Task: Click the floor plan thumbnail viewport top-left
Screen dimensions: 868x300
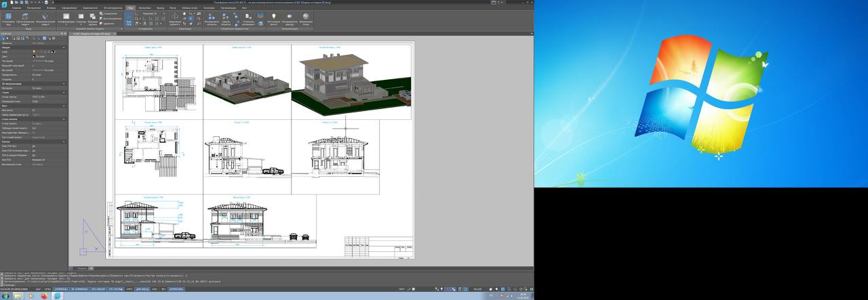Action: tap(159, 82)
